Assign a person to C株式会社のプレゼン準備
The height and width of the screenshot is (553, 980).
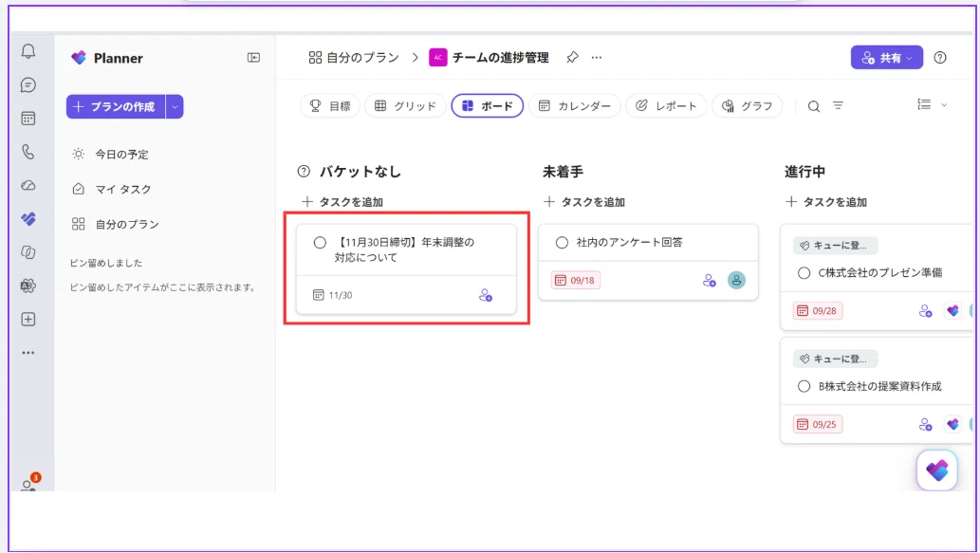point(926,310)
